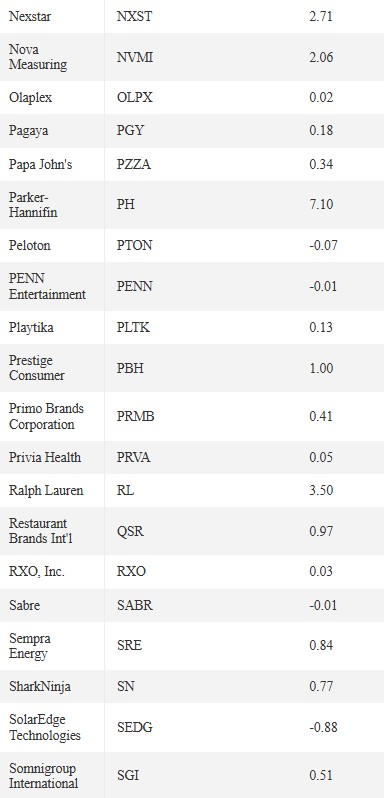Select Ralph Lauren's value 3.50
Screen dimensions: 384x798
click(321, 491)
